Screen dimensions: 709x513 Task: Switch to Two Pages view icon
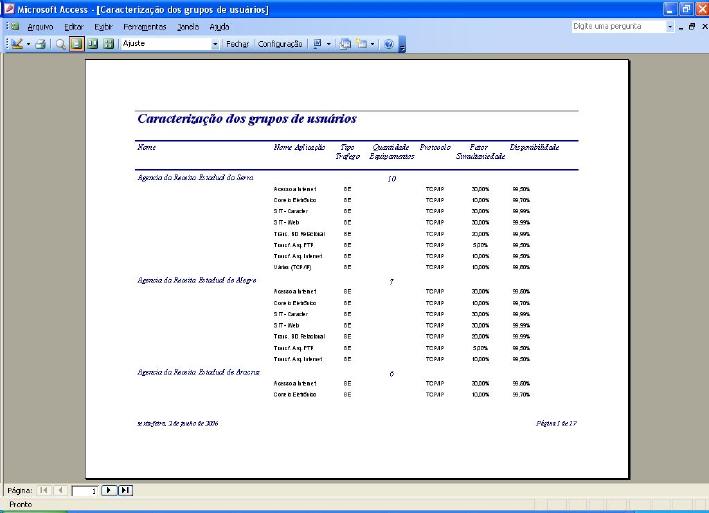click(x=92, y=44)
